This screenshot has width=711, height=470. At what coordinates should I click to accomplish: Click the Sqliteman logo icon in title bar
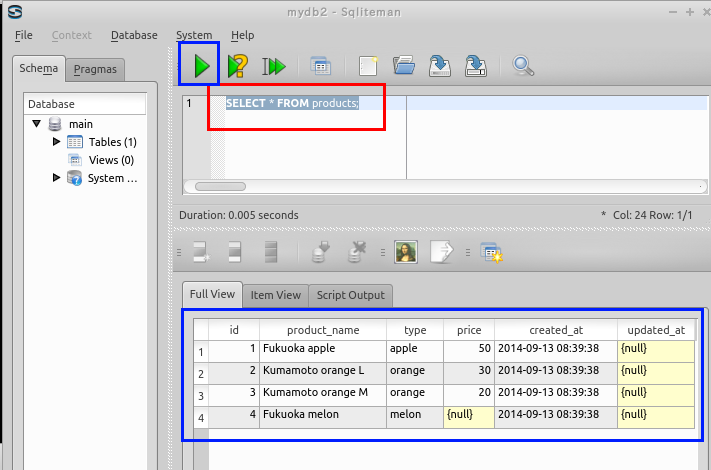tap(15, 12)
